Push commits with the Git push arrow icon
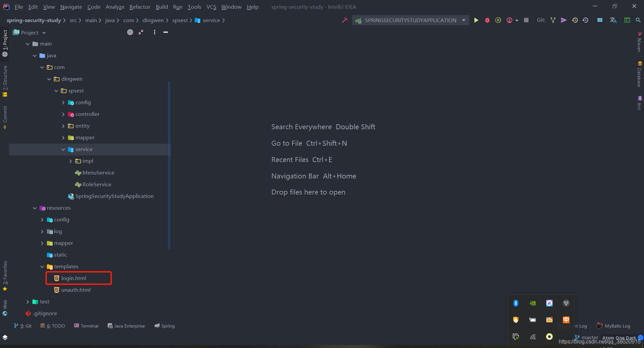644x348 pixels. [x=564, y=20]
